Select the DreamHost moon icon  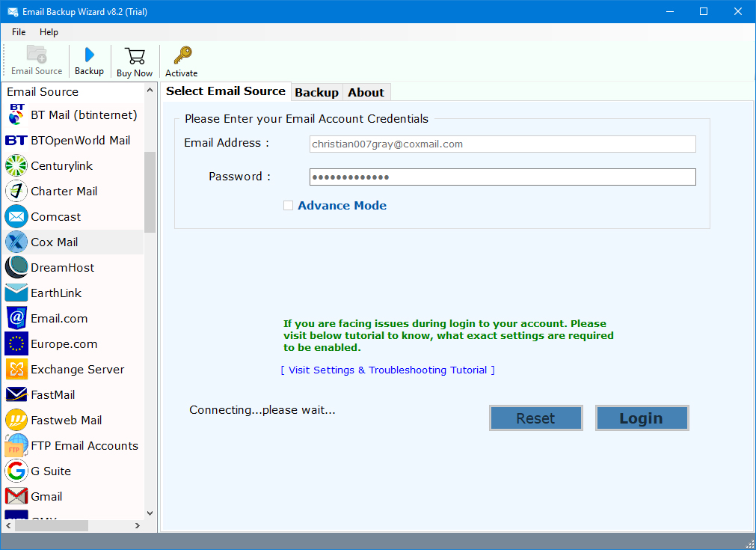pos(16,267)
